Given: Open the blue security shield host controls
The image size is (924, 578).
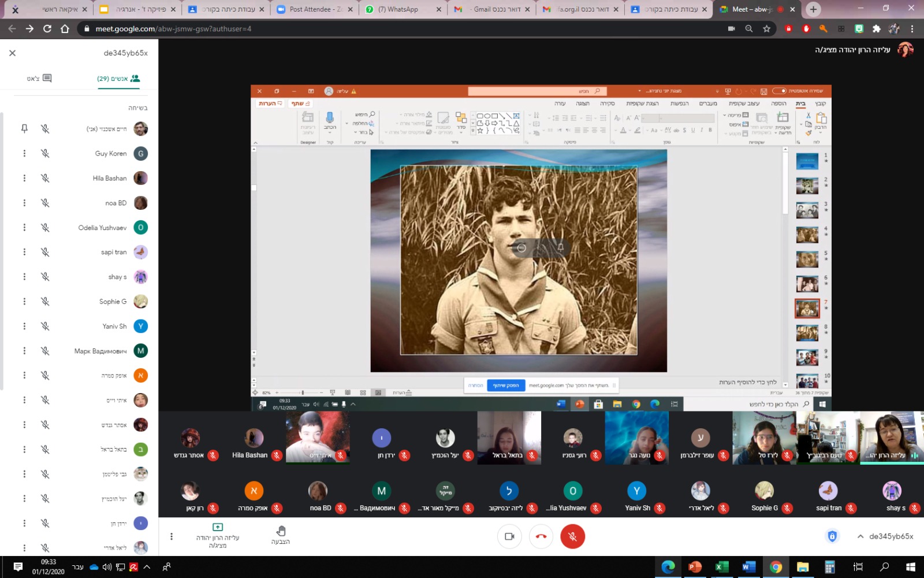Looking at the screenshot, I should pos(832,536).
